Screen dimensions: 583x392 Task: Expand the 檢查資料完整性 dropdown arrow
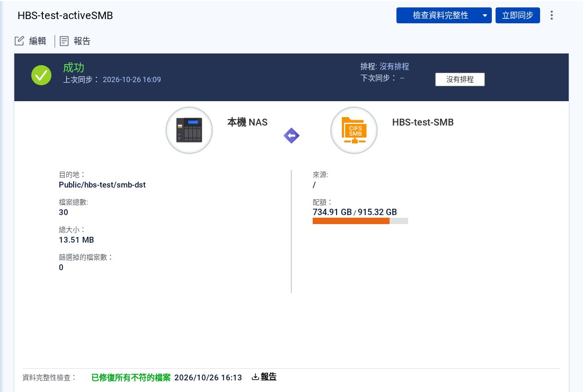(485, 15)
